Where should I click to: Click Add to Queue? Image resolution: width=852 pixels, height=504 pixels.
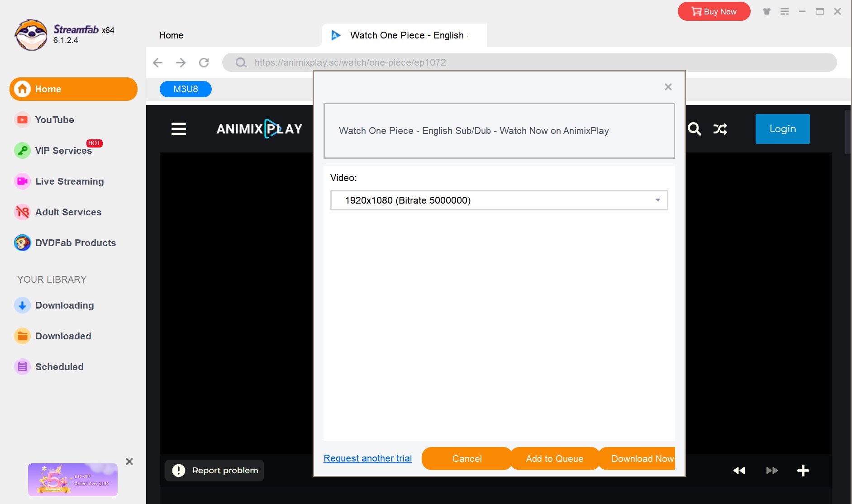point(555,459)
